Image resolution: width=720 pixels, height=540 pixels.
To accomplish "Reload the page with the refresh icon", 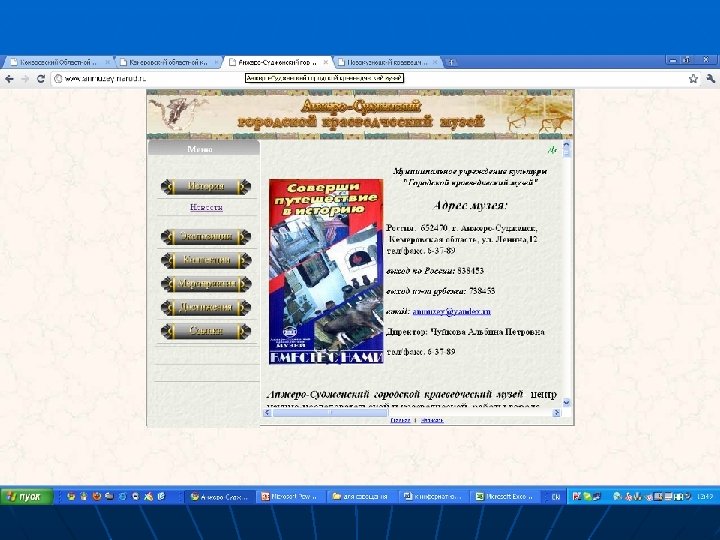I will (41, 79).
